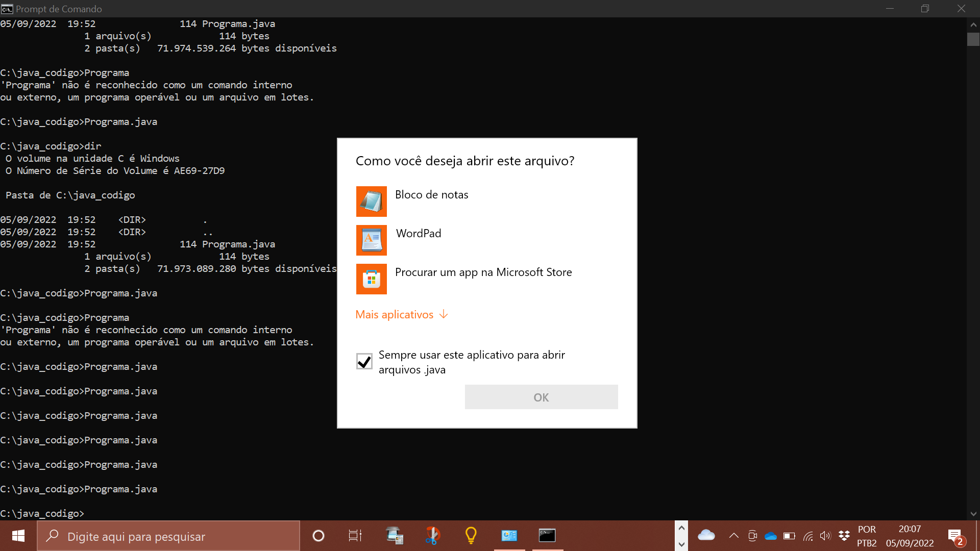Switch to the control panel taskbar app
The image size is (980, 551).
(509, 536)
